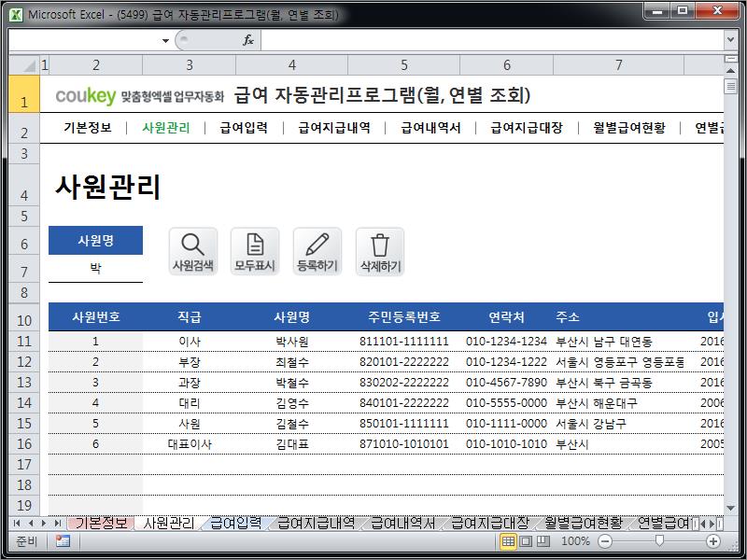Open the Name Box dropdown arrow

165,40
